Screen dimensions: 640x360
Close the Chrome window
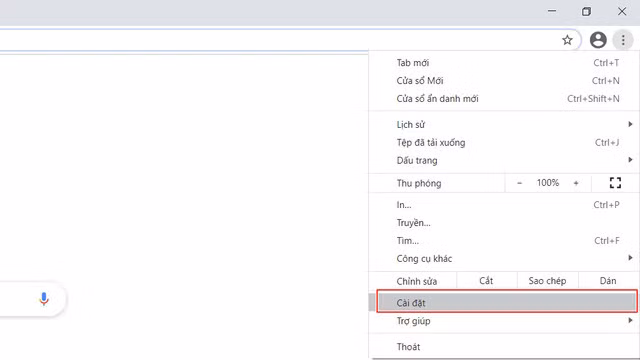click(622, 11)
